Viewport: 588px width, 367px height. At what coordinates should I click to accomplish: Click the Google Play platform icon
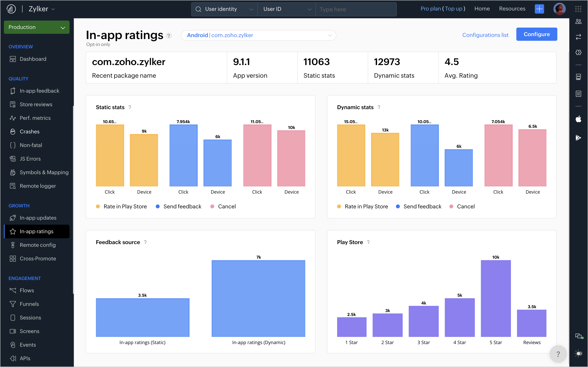(578, 138)
